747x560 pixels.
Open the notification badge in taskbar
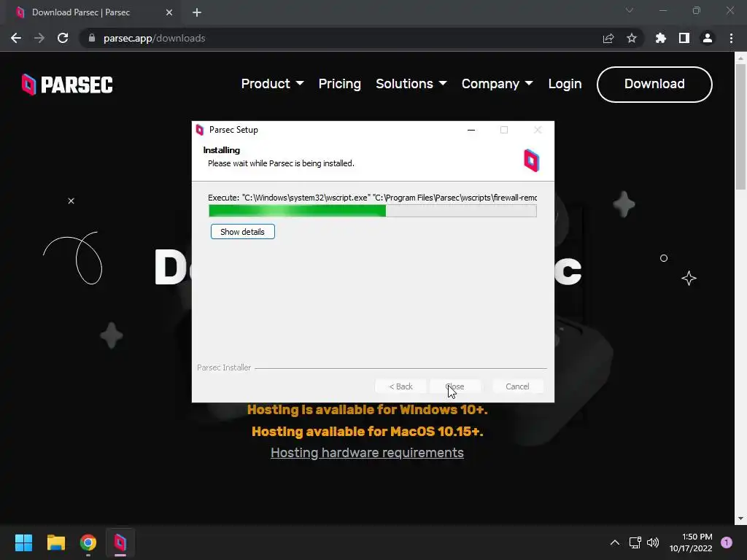(x=727, y=542)
